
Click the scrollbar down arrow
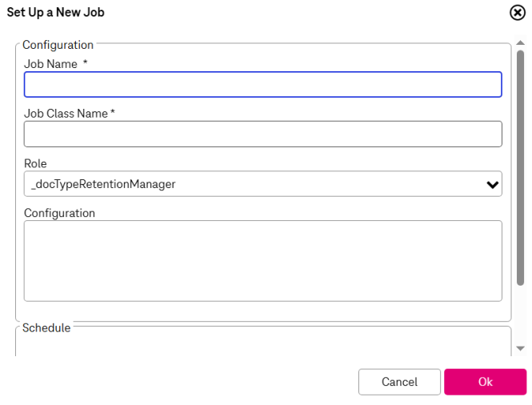(520, 348)
